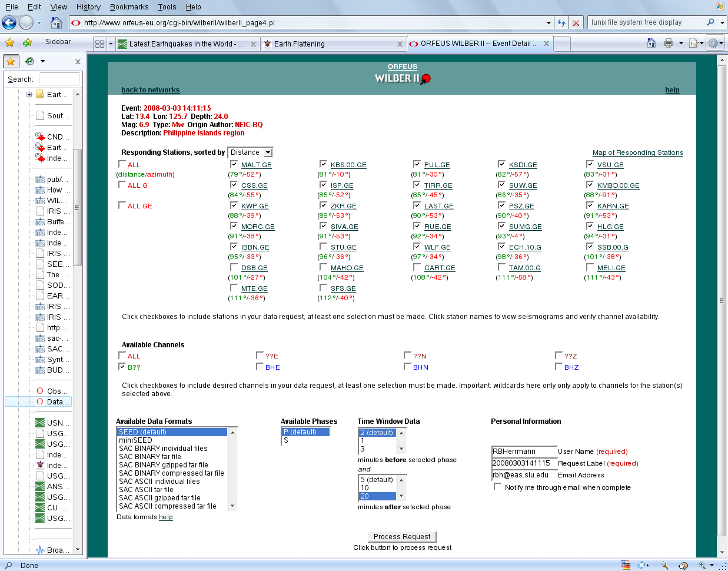This screenshot has width=728, height=571.
Task: Open the File menu
Action: [x=12, y=6]
